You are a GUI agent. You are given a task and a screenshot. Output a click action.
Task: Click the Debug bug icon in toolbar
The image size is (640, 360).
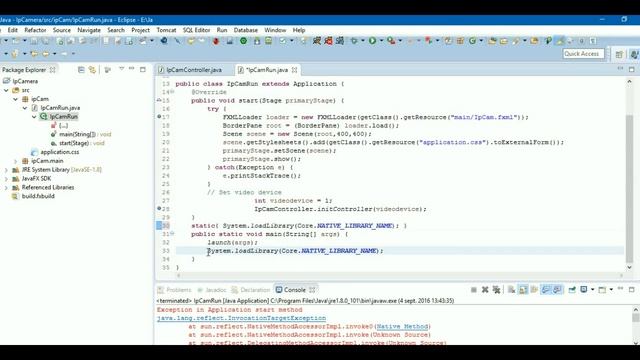[x=354, y=41]
